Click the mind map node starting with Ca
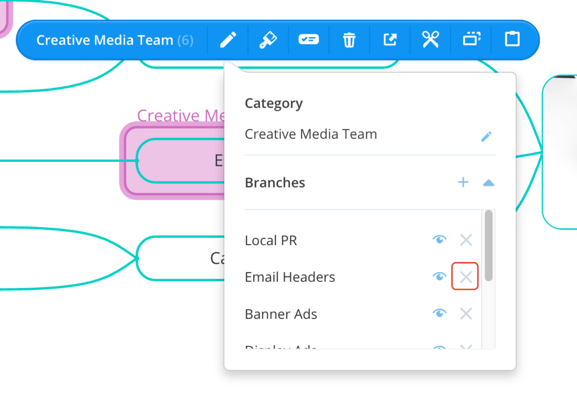Image resolution: width=577 pixels, height=393 pixels. [x=180, y=258]
